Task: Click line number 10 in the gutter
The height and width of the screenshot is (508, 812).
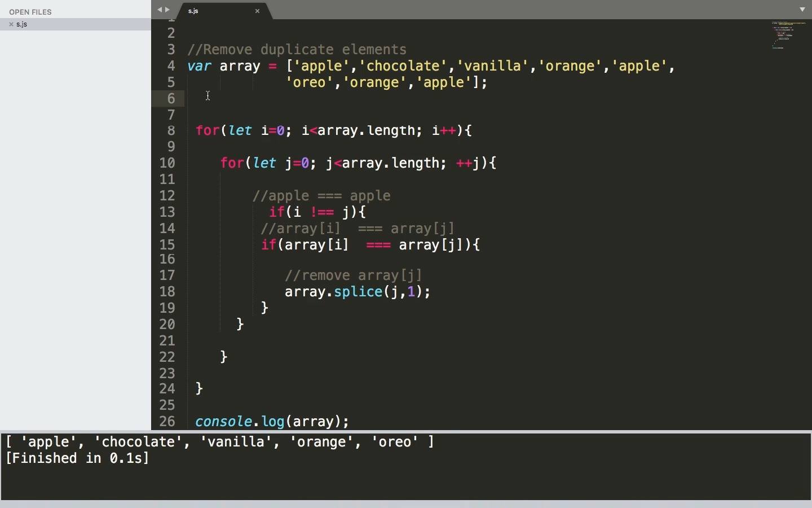Action: coord(167,163)
